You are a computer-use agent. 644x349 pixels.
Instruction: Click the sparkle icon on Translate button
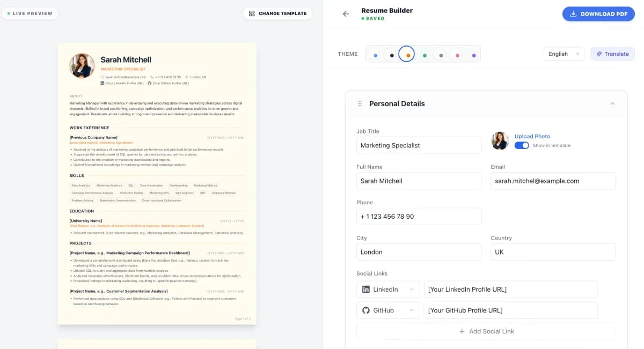click(x=599, y=54)
